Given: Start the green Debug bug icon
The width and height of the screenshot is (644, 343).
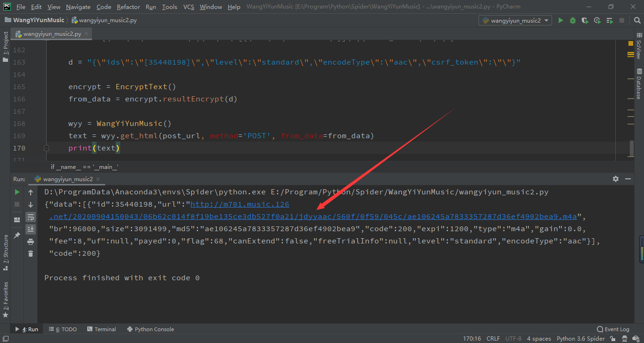Looking at the screenshot, I should coord(573,20).
